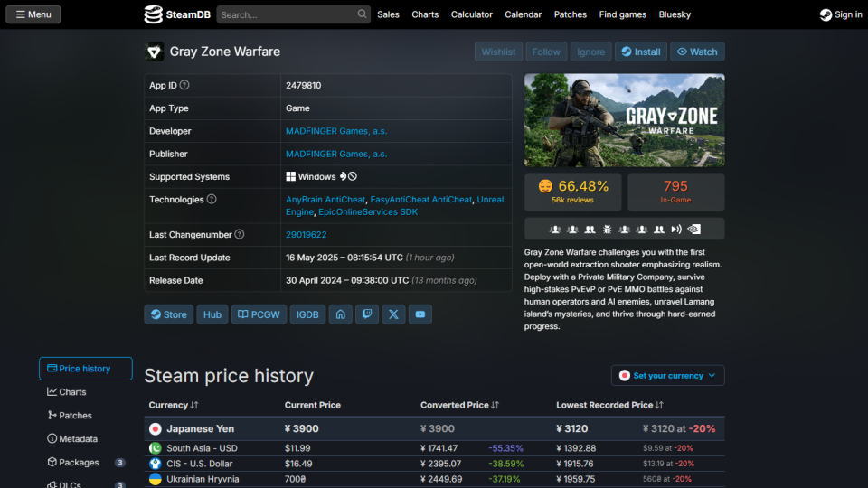
Task: Open Find games in top navigation
Action: pyautogui.click(x=623, y=14)
